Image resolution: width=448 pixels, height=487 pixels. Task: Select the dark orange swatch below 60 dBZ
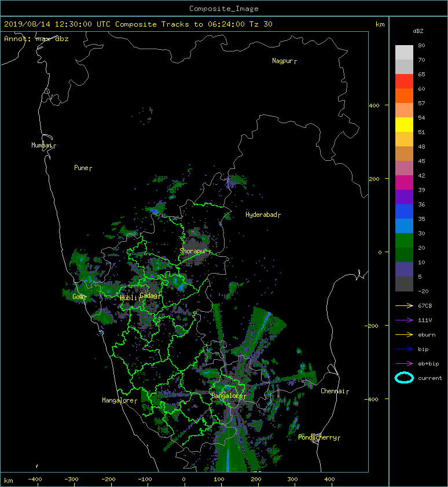[x=404, y=95]
